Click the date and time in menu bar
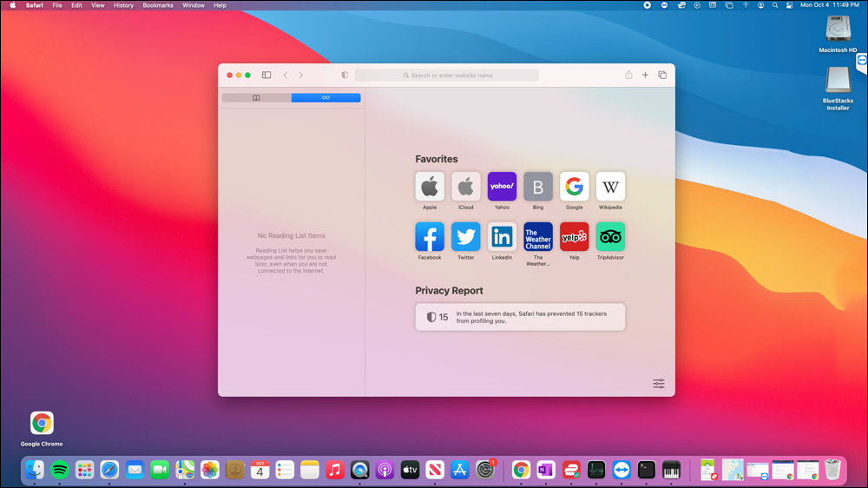This screenshot has width=868, height=488. click(x=829, y=5)
